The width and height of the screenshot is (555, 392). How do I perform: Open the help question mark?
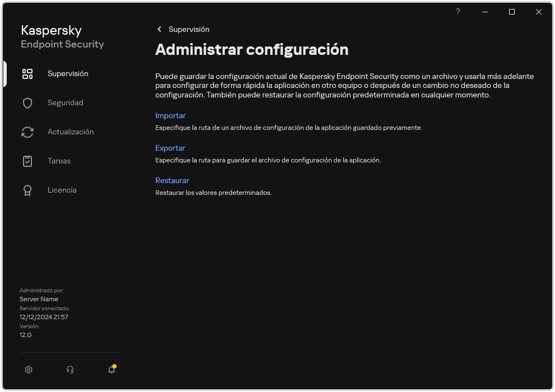point(457,12)
